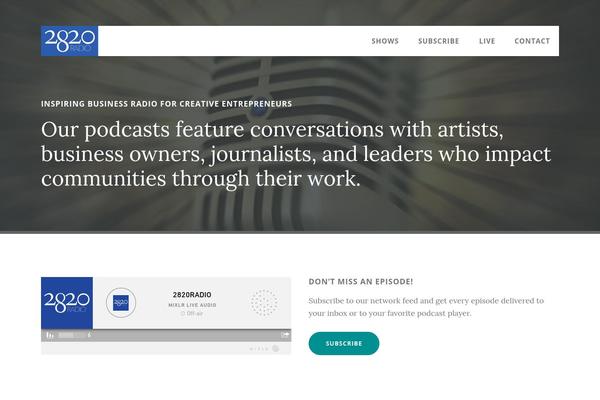
Task: Click the 'Subscribe to our network feed' paragraph
Action: coord(426,307)
